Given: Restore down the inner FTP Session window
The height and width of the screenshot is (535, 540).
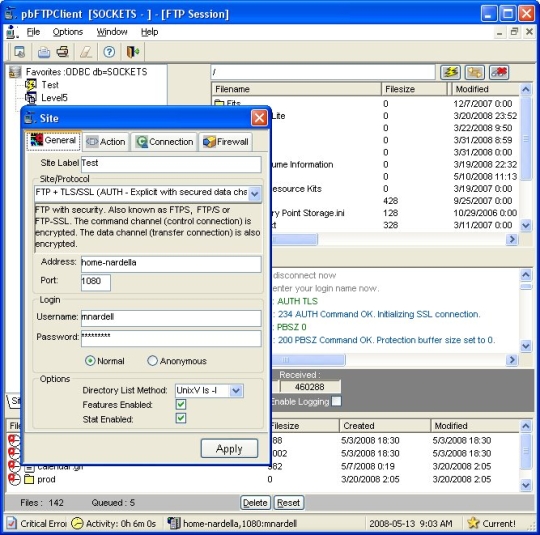Looking at the screenshot, I should (x=514, y=32).
